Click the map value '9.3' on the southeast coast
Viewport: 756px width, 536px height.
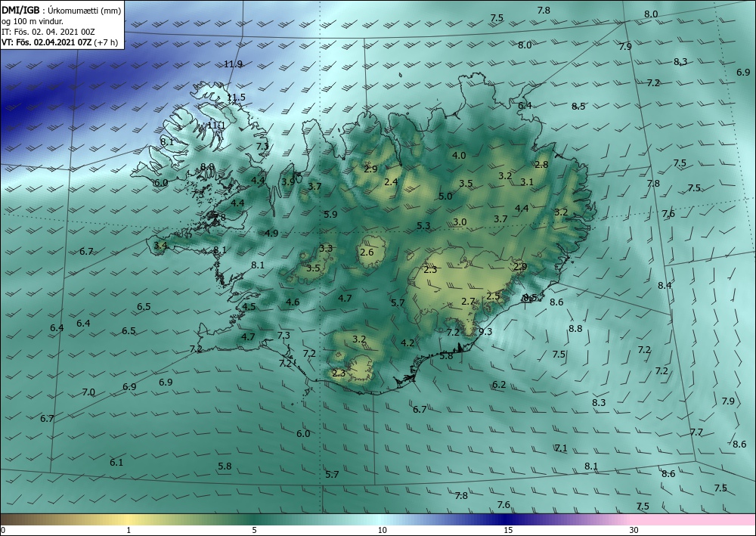pyautogui.click(x=485, y=332)
